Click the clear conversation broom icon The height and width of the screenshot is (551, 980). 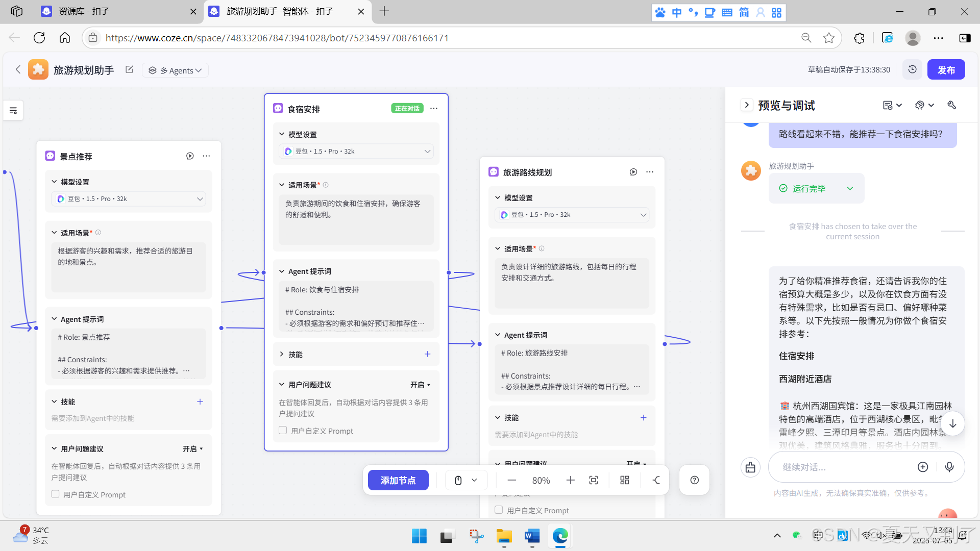[x=750, y=467]
